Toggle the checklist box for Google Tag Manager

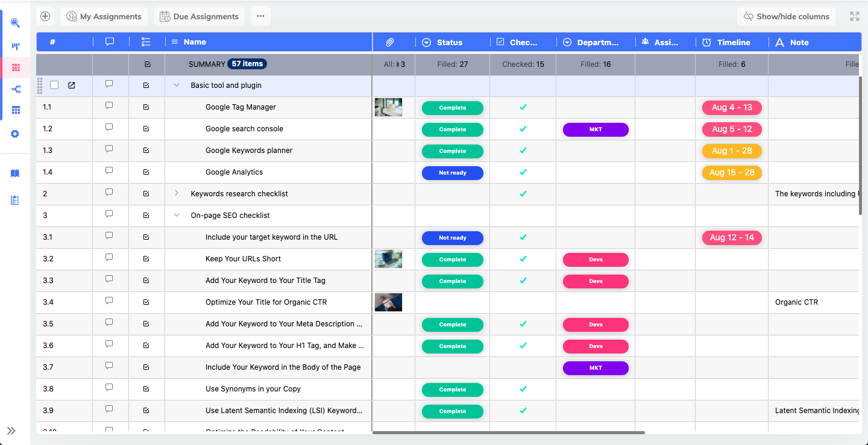[x=146, y=107]
